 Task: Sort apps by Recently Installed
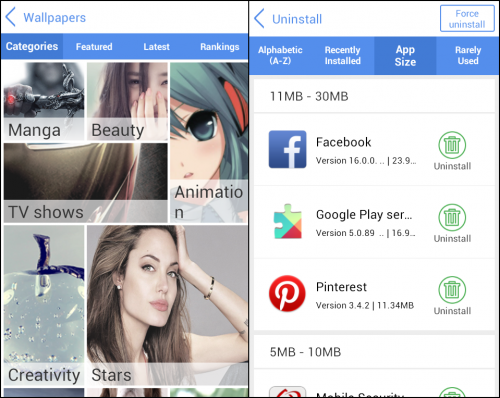click(x=343, y=55)
